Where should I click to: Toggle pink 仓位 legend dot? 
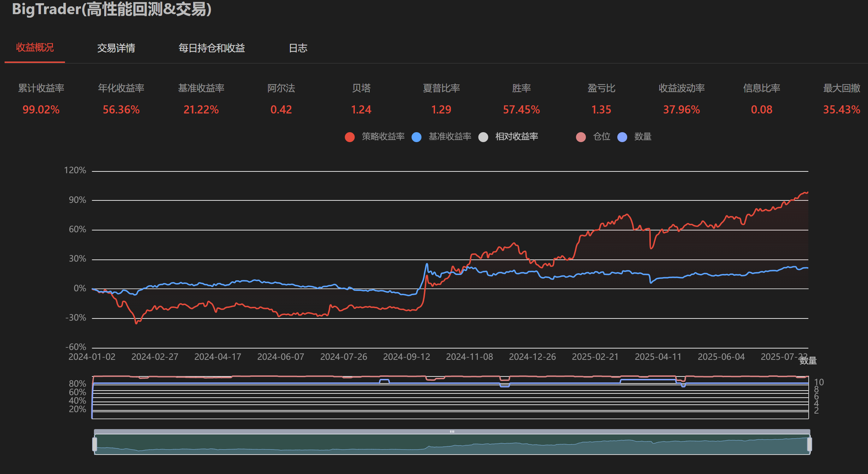point(581,137)
